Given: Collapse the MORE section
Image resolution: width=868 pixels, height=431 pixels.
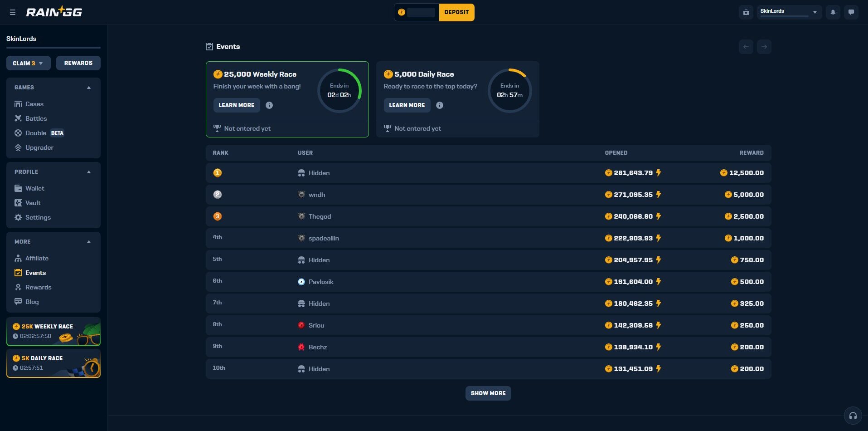Looking at the screenshot, I should pyautogui.click(x=89, y=242).
